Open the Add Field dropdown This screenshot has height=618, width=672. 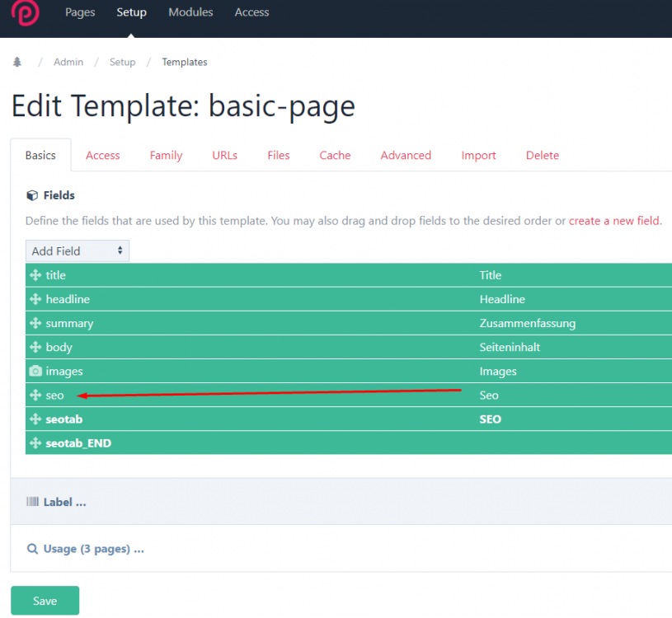coord(77,251)
